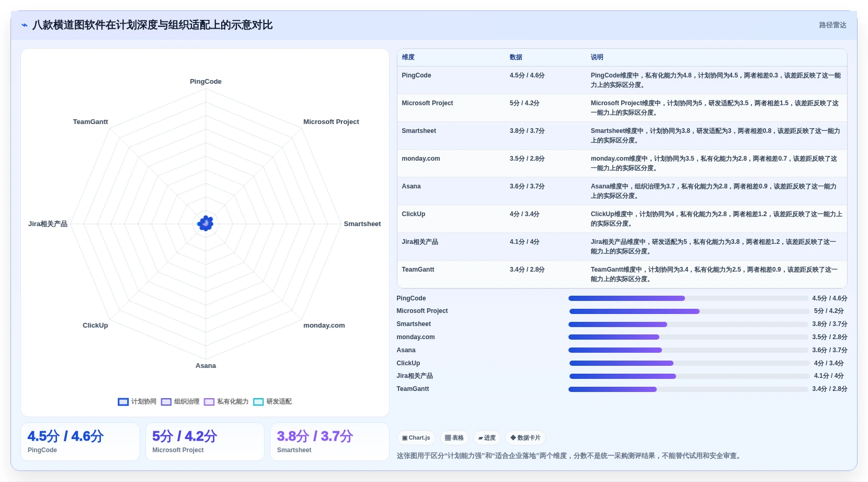
Task: Click the chart title 八款横道图软件
Action: tap(152, 25)
